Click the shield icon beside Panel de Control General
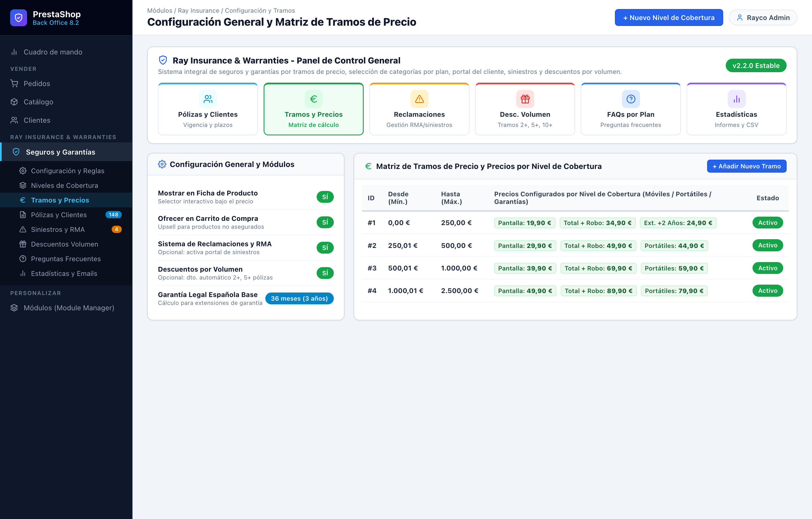The width and height of the screenshot is (812, 519). click(163, 60)
